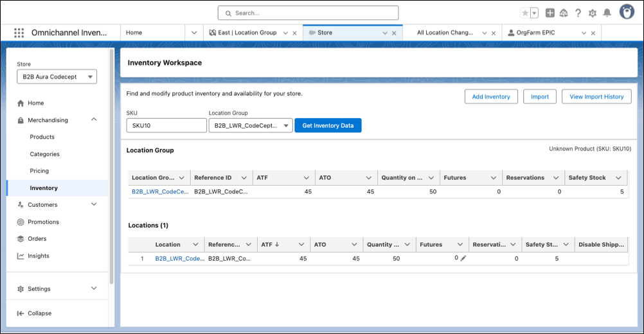Open the Notifications bell icon
644x334 pixels.
tap(607, 13)
